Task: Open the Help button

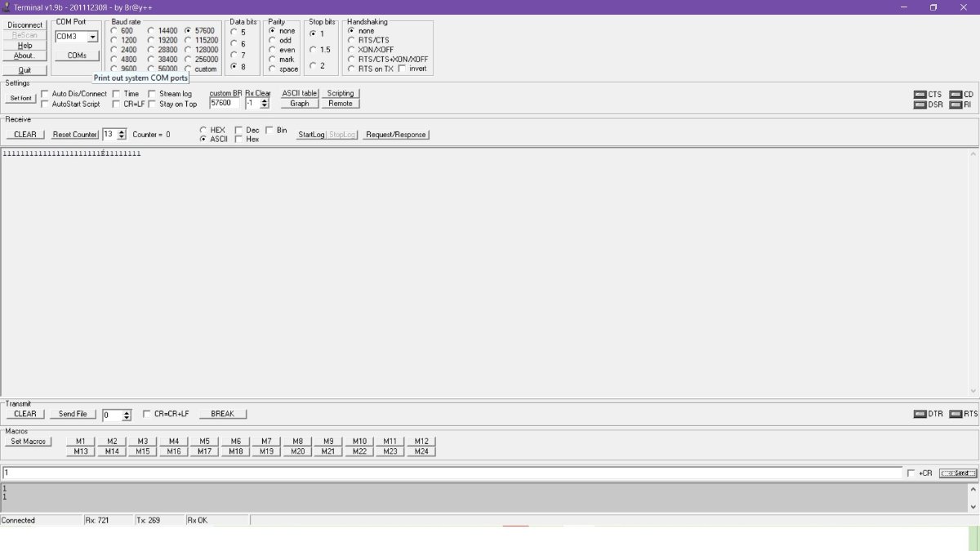Action: click(x=24, y=46)
